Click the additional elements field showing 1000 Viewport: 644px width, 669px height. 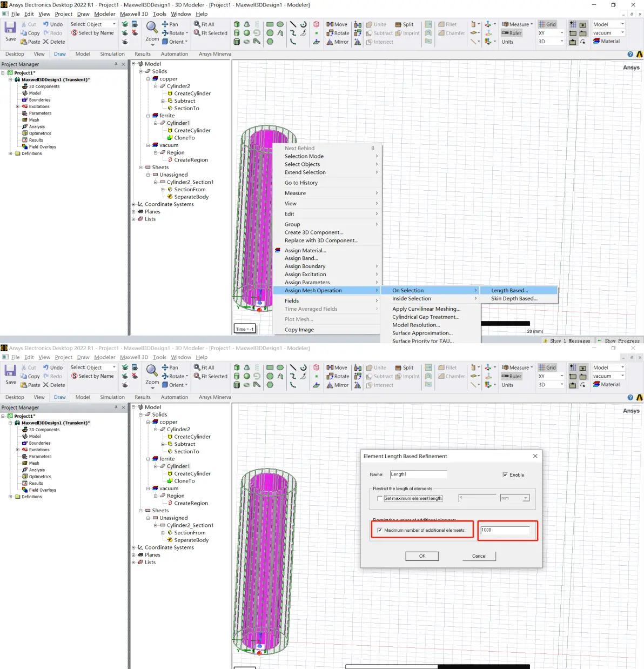pyautogui.click(x=506, y=530)
